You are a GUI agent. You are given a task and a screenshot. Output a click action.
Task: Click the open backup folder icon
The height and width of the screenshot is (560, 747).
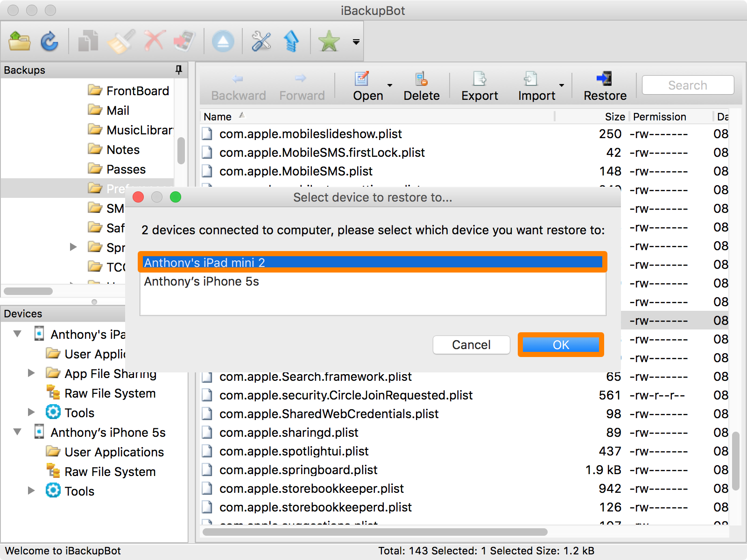point(20,41)
